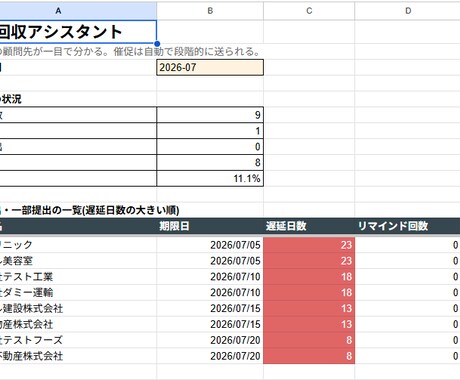460x380 pixels.
Task: Click the 美容室 client name cell
Action: click(78, 261)
